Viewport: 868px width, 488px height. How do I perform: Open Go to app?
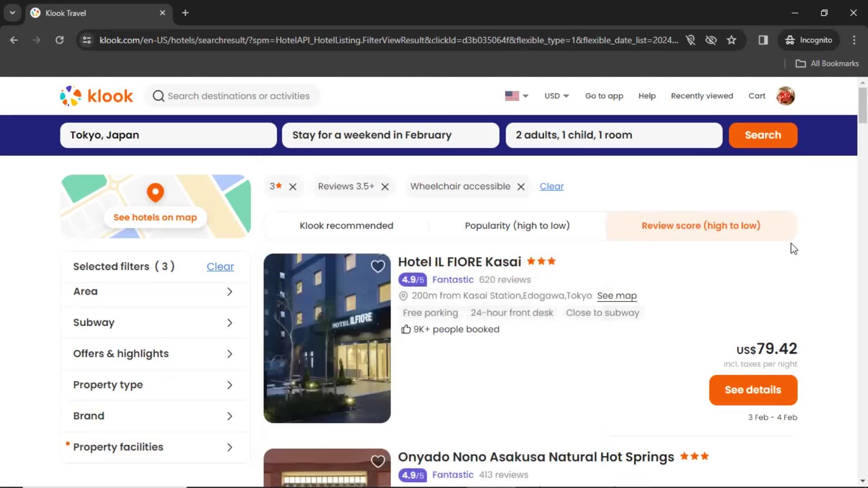coord(604,96)
